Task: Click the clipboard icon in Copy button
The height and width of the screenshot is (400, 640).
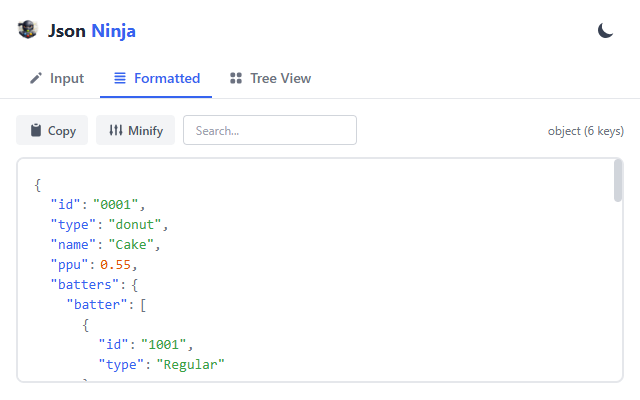Action: pyautogui.click(x=36, y=130)
